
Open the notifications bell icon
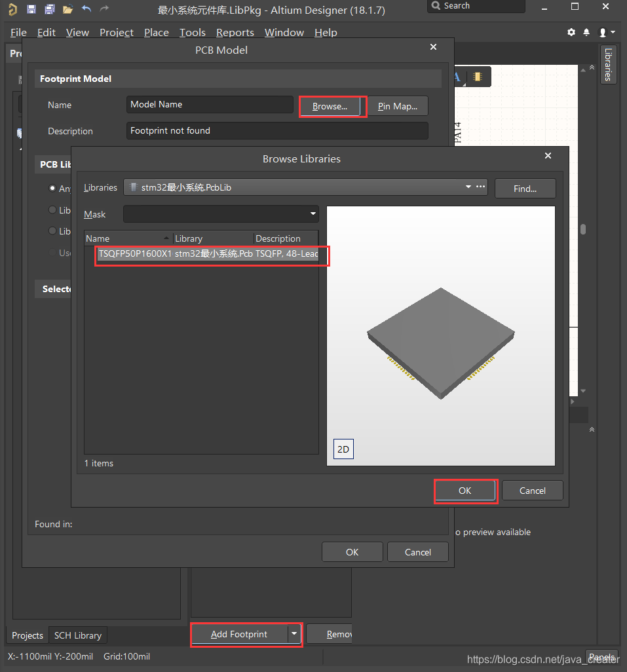(586, 32)
